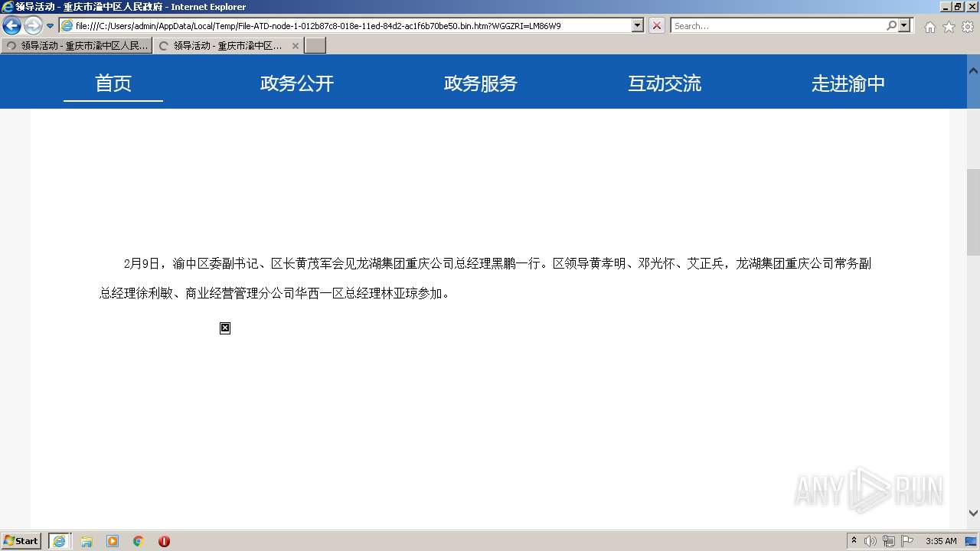This screenshot has height=551, width=980.
Task: Click the Search input box
Action: pyautogui.click(x=778, y=25)
